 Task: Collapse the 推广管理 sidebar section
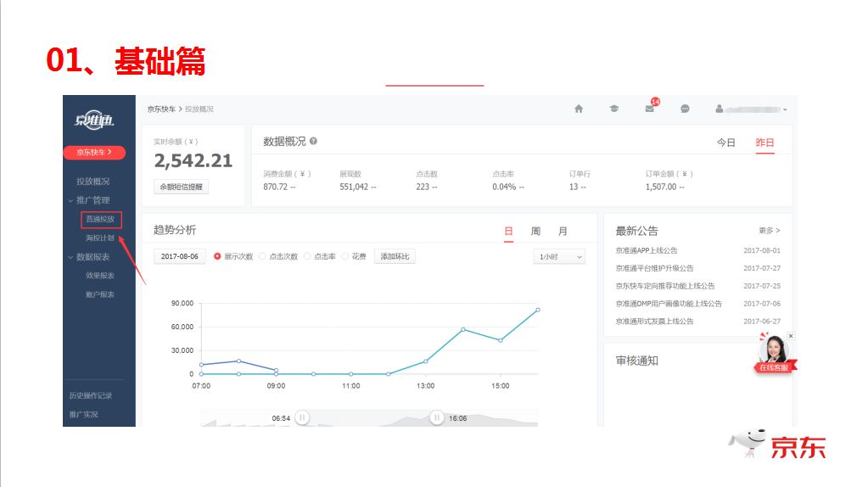point(88,199)
